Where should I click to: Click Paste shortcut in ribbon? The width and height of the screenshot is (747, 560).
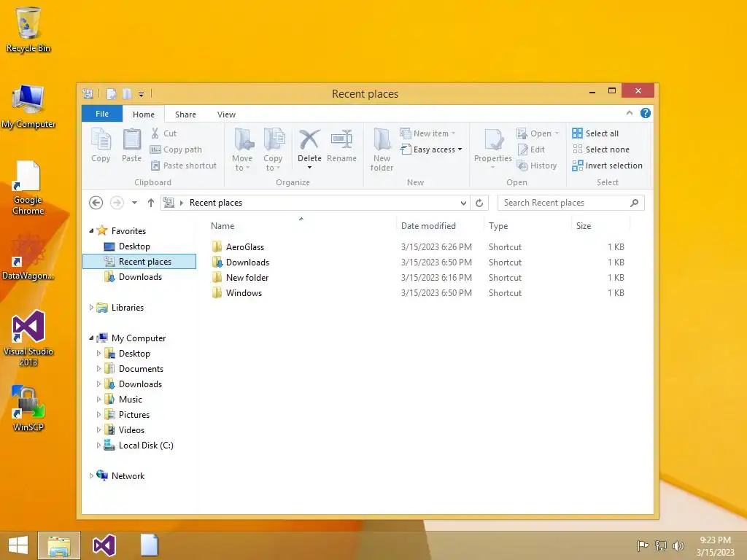pos(183,166)
